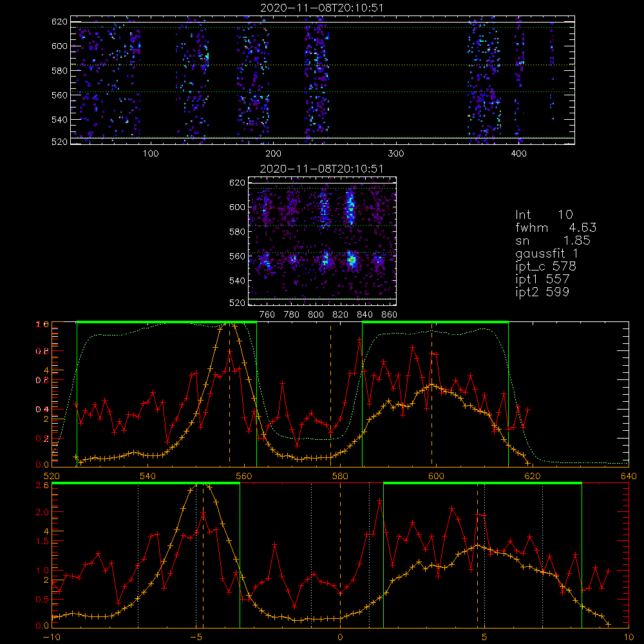Image resolution: width=644 pixels, height=644 pixels.
Task: Click y-axis label 620 on middle plot
Action: pyautogui.click(x=238, y=183)
